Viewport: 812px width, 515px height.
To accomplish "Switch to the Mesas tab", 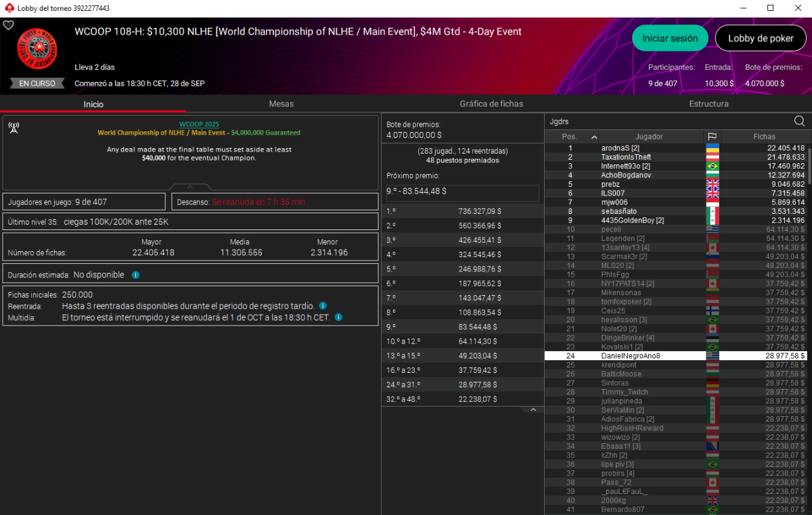I will coord(281,104).
